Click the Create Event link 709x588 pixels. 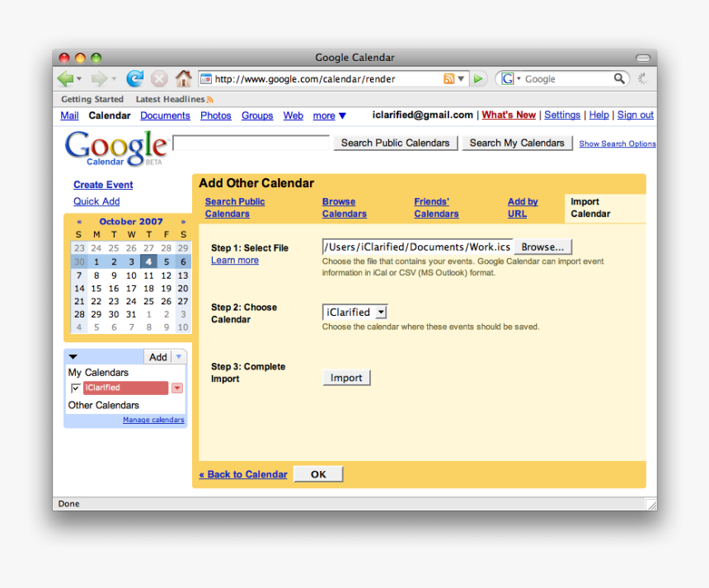(103, 185)
